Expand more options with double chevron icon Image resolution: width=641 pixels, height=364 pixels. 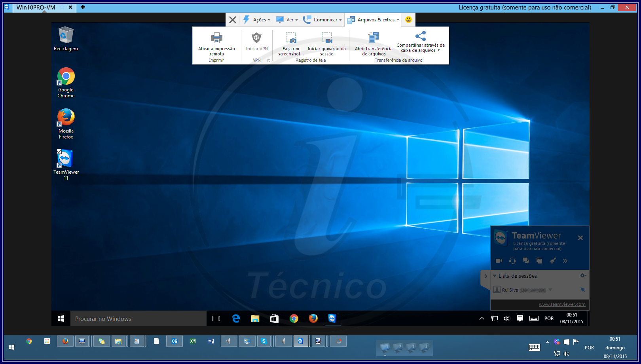coord(565,261)
